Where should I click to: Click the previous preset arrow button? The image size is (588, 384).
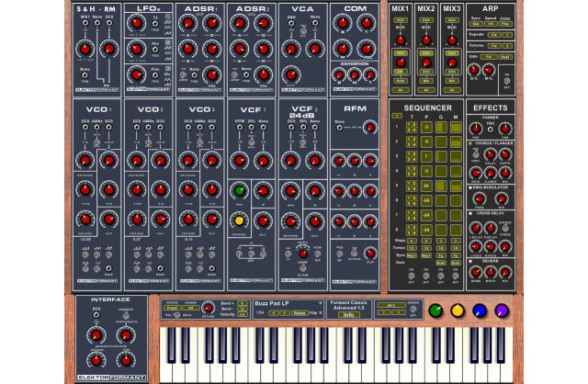coord(274,312)
